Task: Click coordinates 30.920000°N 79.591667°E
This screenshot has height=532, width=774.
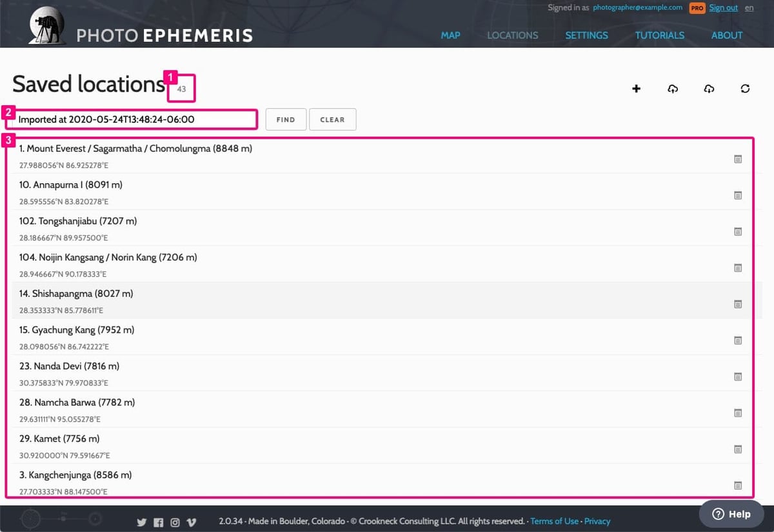Action: pos(64,455)
